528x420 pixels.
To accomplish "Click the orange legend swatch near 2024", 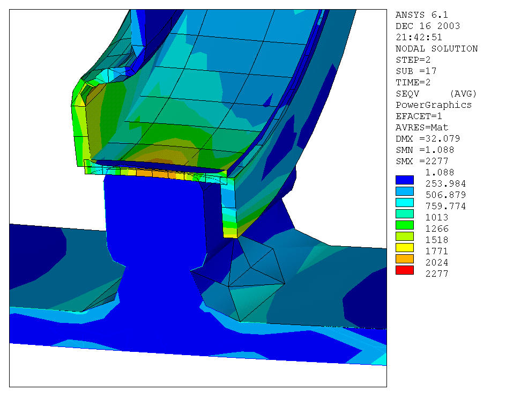I will click(404, 259).
